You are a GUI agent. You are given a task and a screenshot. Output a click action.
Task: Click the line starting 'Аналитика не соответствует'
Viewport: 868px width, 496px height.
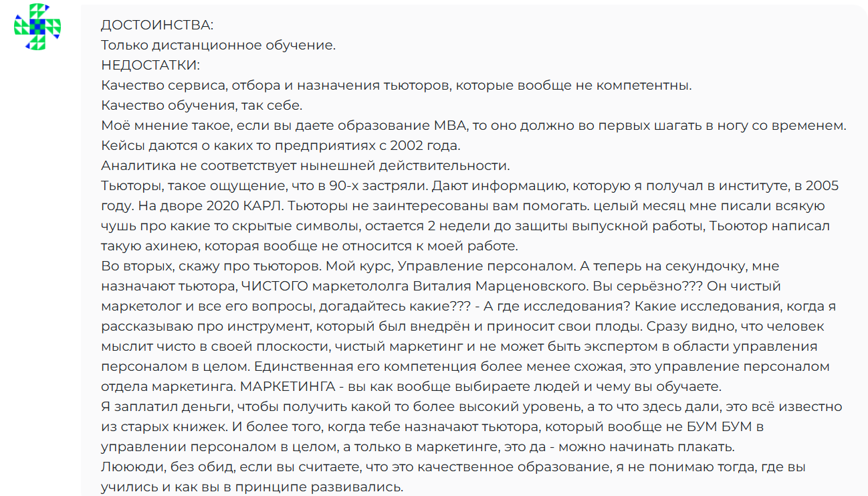(x=306, y=166)
